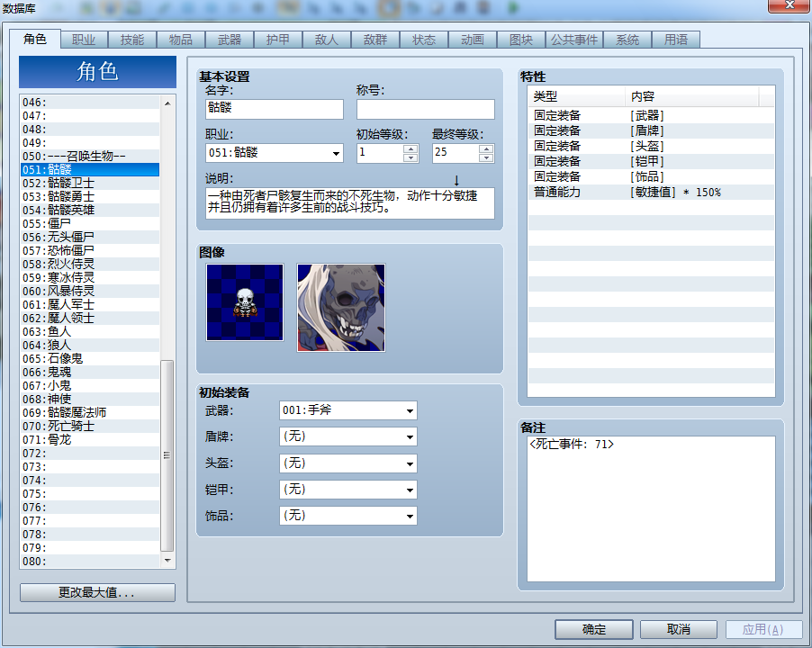Open the 铠甲 equipment dropdown
The height and width of the screenshot is (648, 812).
point(410,490)
